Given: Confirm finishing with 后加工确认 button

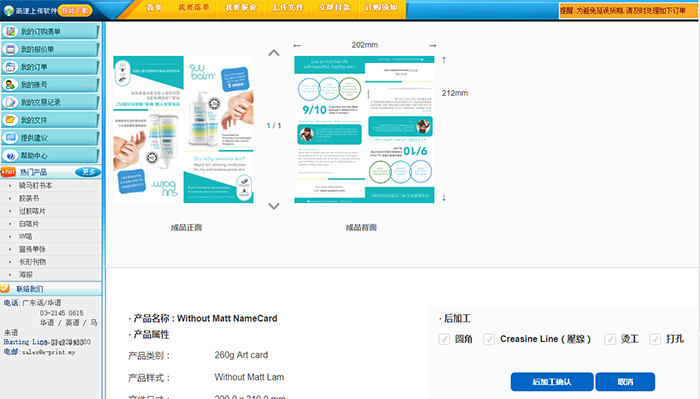Looking at the screenshot, I should click(x=552, y=382).
